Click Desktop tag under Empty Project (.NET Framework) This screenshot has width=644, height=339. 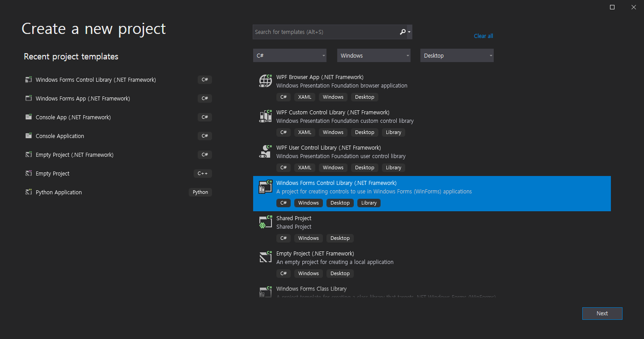pyautogui.click(x=340, y=273)
